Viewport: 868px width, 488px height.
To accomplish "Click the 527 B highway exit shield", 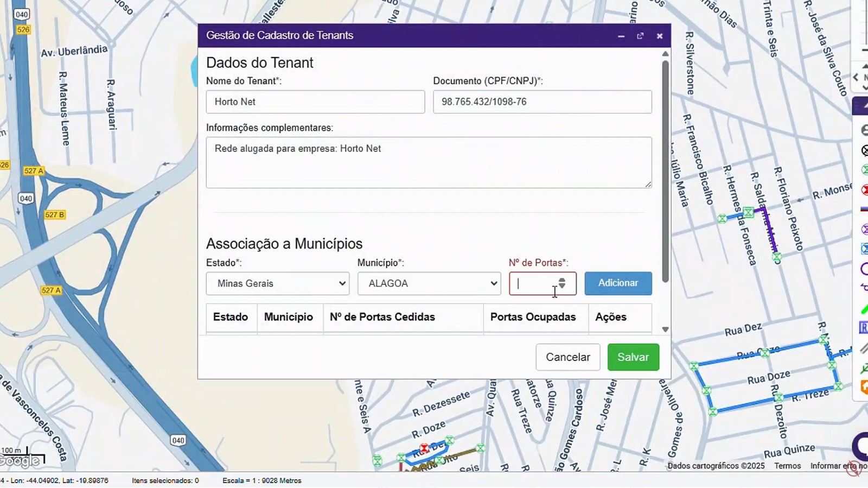I will coord(54,215).
